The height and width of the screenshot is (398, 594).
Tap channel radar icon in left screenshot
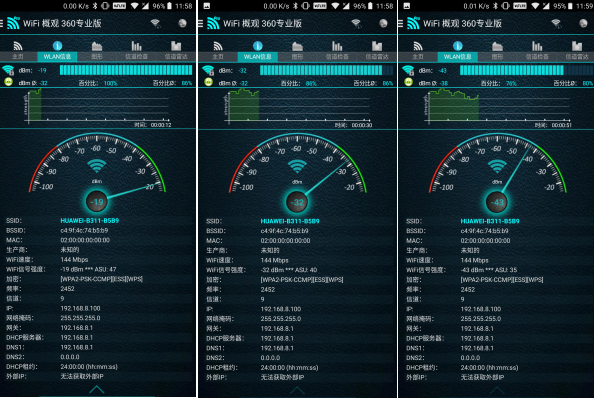pyautogui.click(x=176, y=46)
